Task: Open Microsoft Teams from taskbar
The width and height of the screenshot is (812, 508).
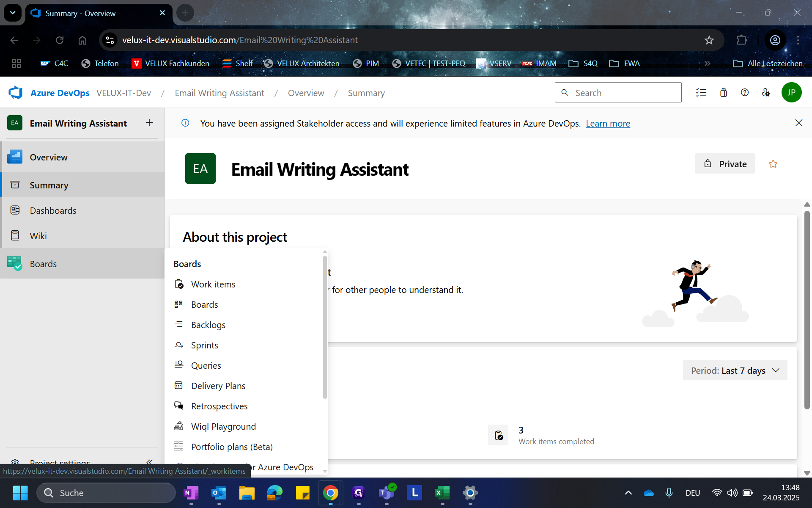Action: tap(386, 493)
